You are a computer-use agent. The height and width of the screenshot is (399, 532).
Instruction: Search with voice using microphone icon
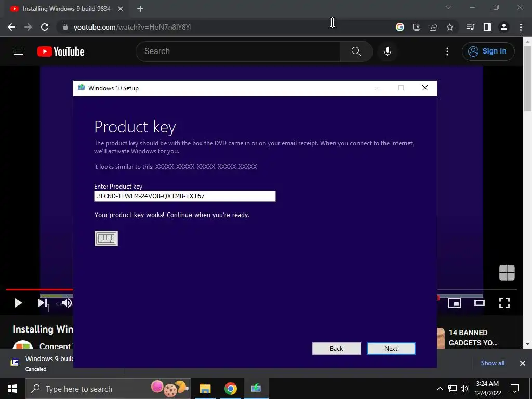point(388,51)
